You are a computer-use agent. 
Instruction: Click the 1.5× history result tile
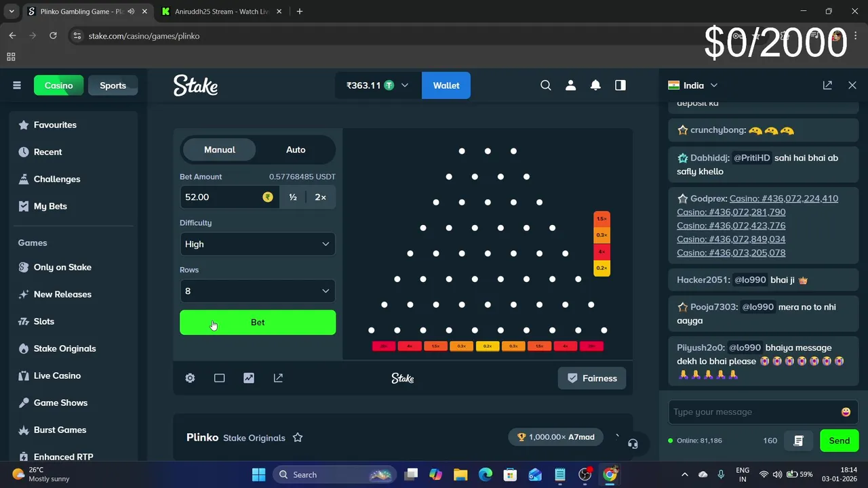[x=601, y=219]
